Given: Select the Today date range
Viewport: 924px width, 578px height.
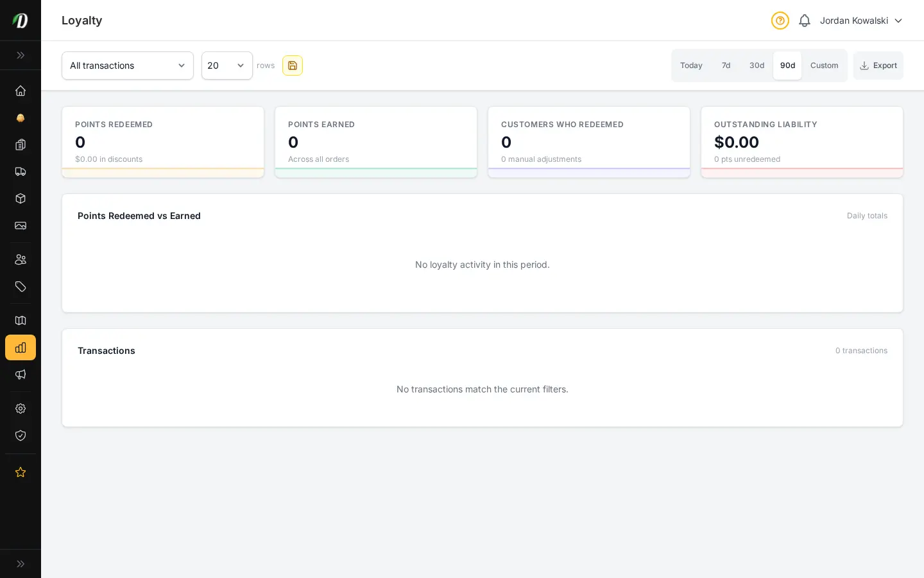Looking at the screenshot, I should click(691, 66).
